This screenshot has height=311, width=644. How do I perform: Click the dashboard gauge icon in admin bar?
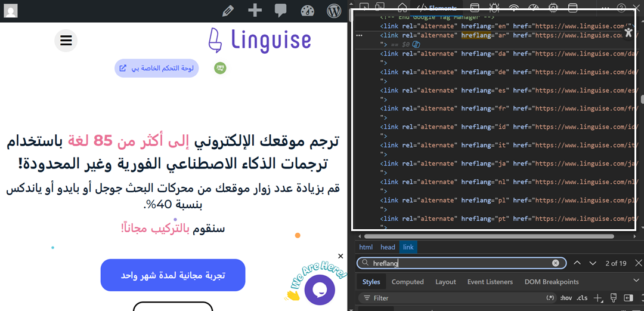pos(307,10)
